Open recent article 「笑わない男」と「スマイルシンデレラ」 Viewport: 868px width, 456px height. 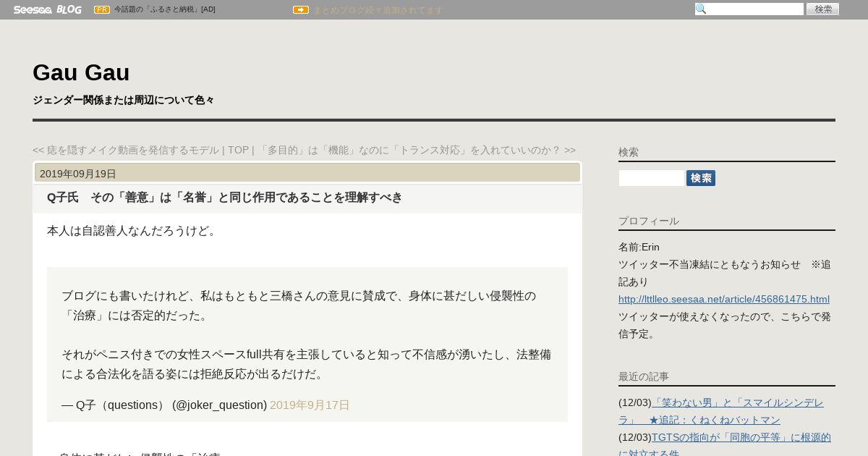[x=721, y=411]
